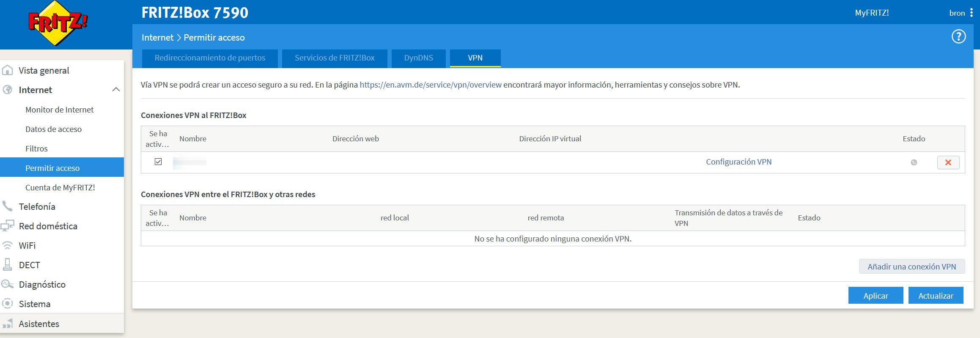The width and height of the screenshot is (980, 338).
Task: Click the Internet globe icon
Action: (x=8, y=90)
